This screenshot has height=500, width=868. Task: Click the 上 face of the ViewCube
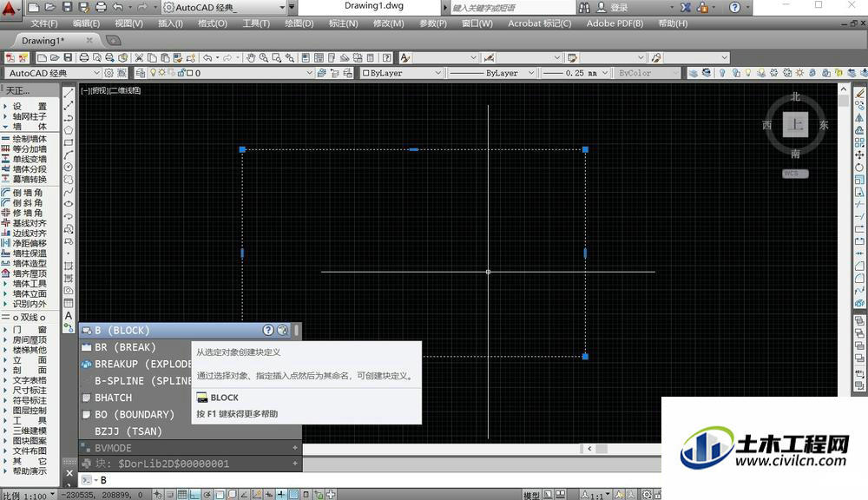795,125
